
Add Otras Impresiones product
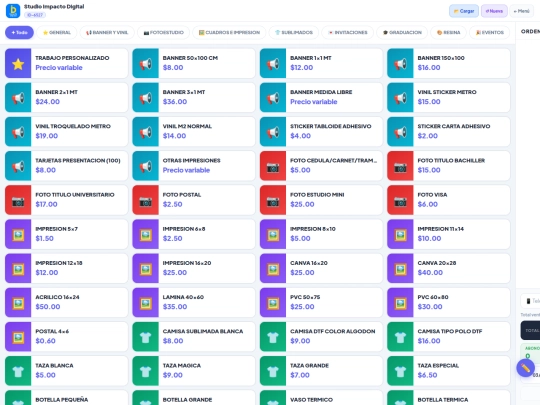coord(194,166)
